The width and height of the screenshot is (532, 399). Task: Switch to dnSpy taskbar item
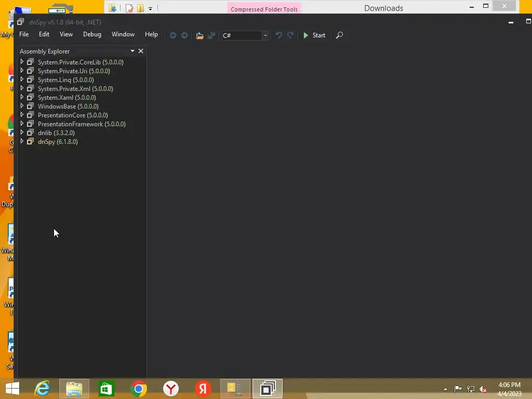pos(268,389)
